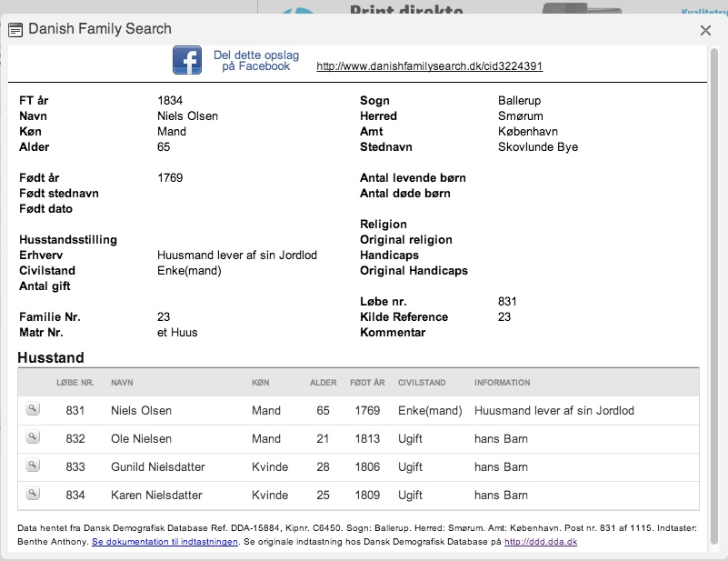This screenshot has width=728, height=561.
Task: Click løbe nr. 832 cell
Action: tap(75, 439)
